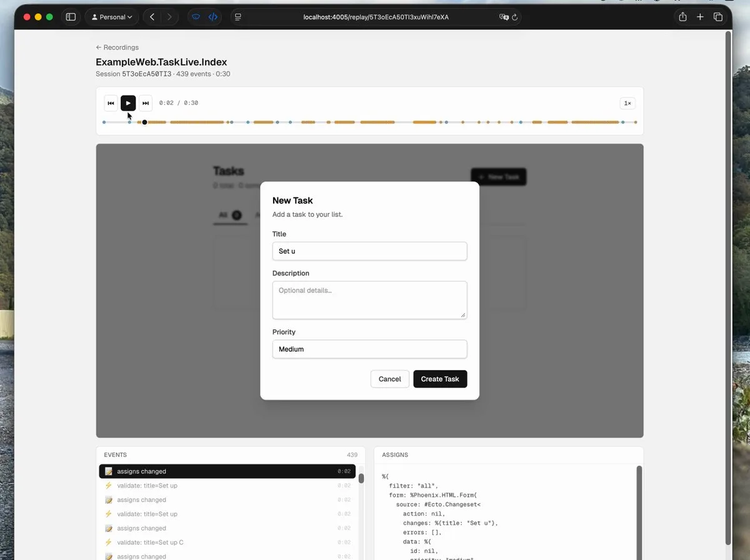Click the session ID "5T3oEcA50TI3" text
This screenshot has width=750, height=560.
(146, 74)
